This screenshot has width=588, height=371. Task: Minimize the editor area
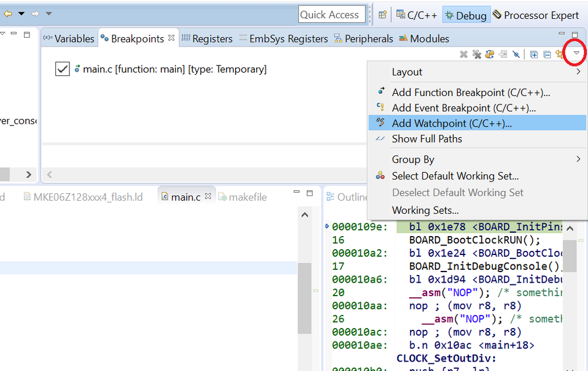(x=297, y=192)
